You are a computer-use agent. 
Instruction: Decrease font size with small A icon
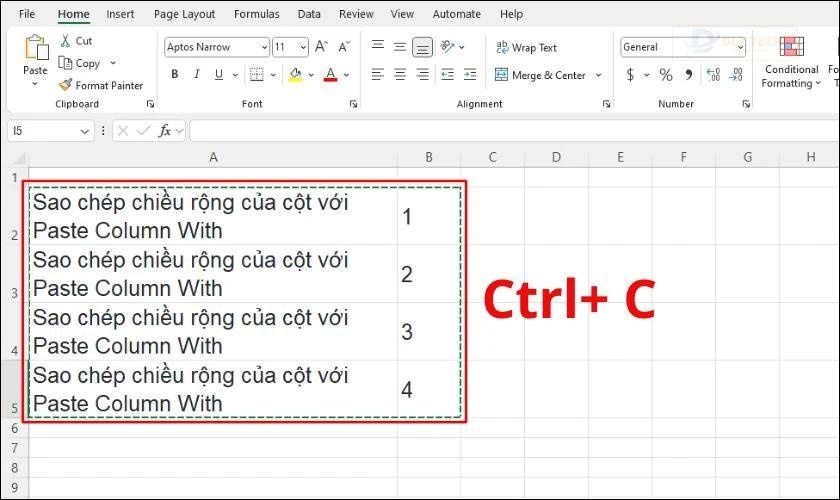344,47
